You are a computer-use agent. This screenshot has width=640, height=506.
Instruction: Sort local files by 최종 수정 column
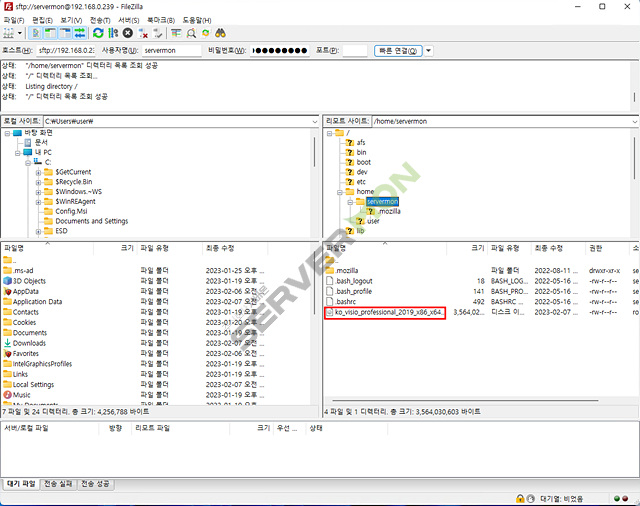click(x=235, y=248)
